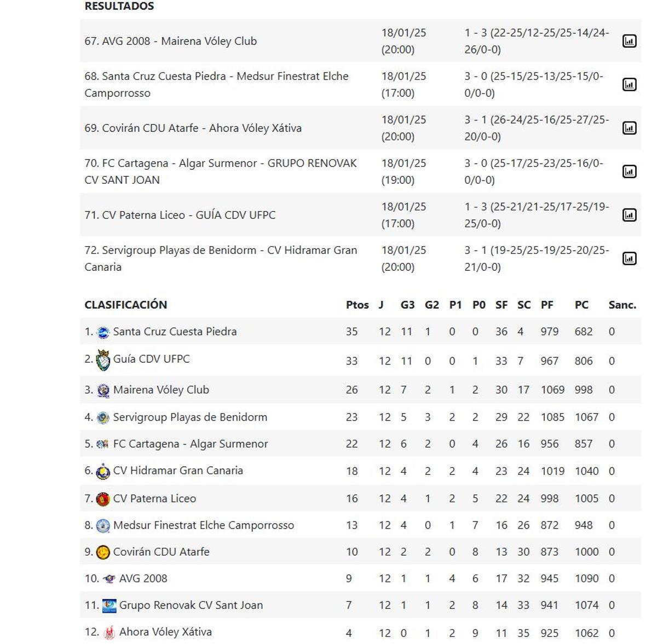Click the Sanc. column header
This screenshot has width=657, height=644.
tap(623, 305)
